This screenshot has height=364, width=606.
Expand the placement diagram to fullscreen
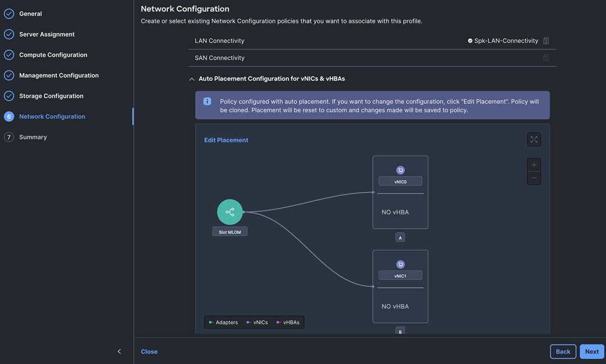click(533, 139)
